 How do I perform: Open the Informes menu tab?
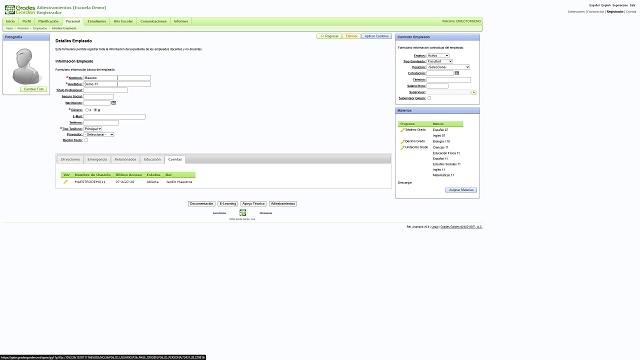click(x=181, y=21)
